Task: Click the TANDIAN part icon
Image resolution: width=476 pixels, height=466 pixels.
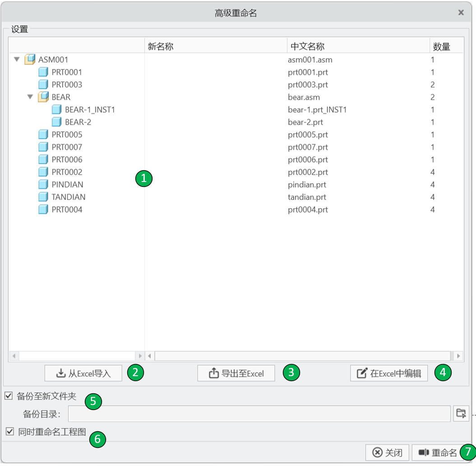Action: pyautogui.click(x=43, y=197)
